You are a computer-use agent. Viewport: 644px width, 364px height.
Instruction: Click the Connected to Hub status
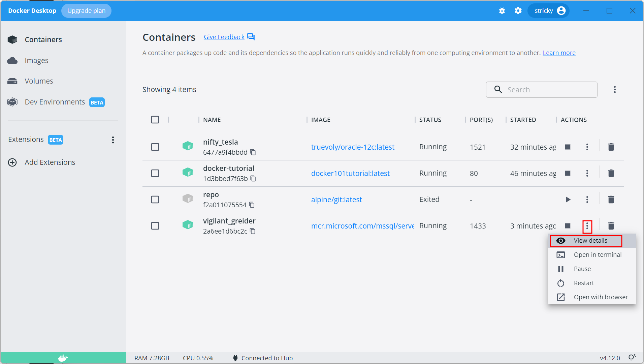click(x=263, y=358)
